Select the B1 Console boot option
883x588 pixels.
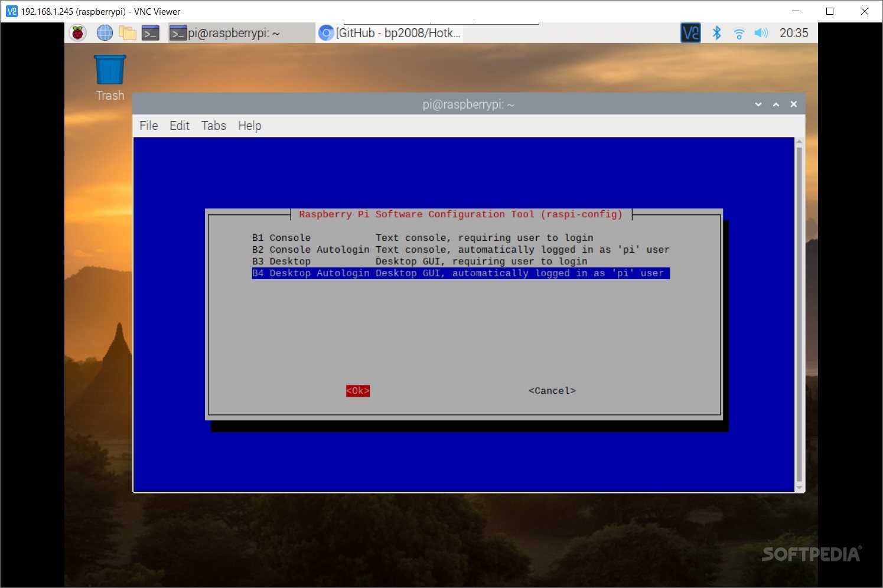coord(461,238)
